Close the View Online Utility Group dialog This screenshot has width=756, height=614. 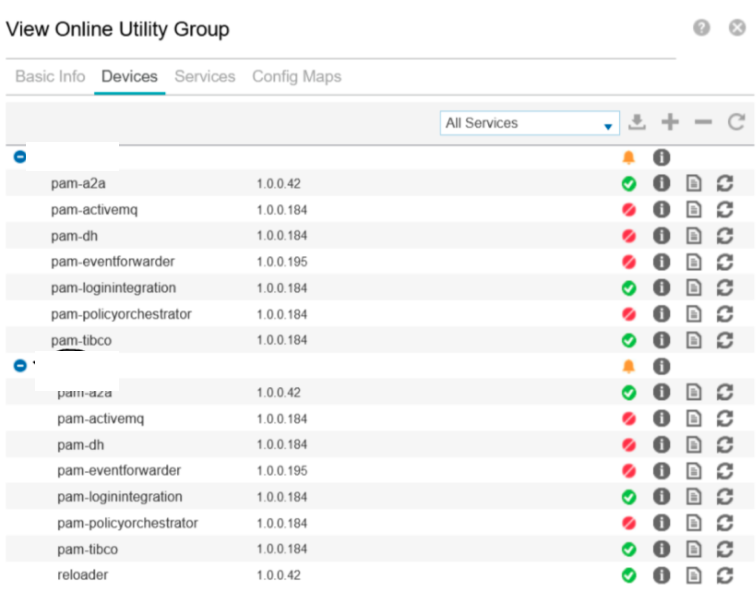[x=737, y=29]
